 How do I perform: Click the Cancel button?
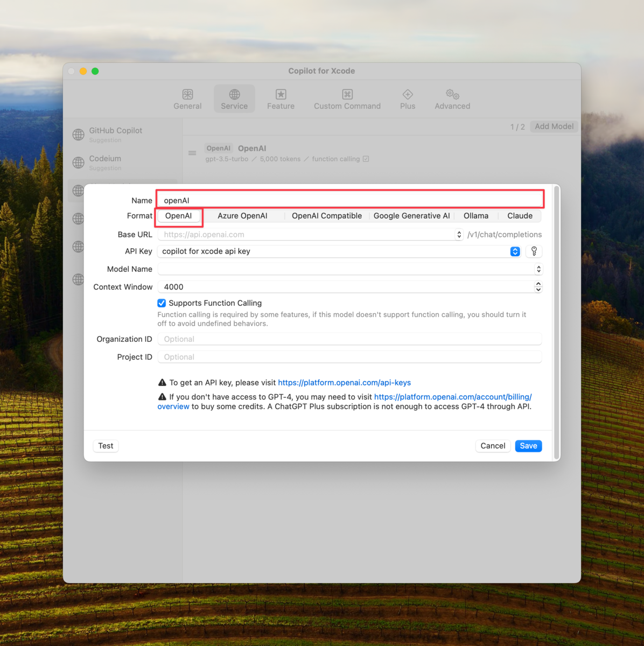click(x=493, y=446)
